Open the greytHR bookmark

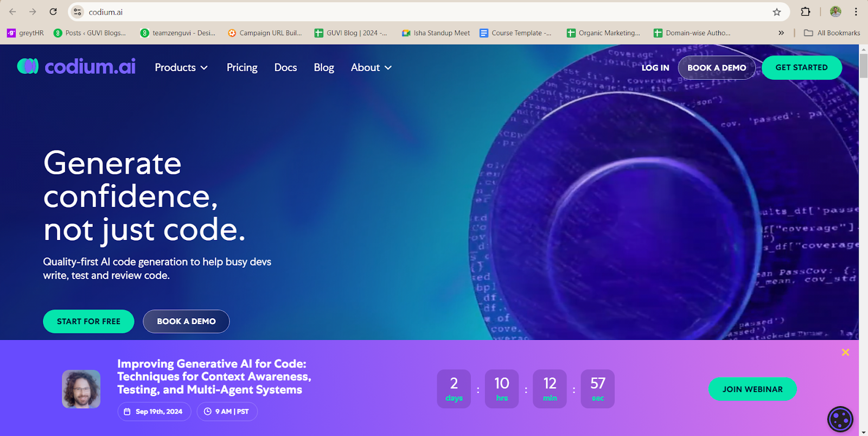click(x=25, y=33)
